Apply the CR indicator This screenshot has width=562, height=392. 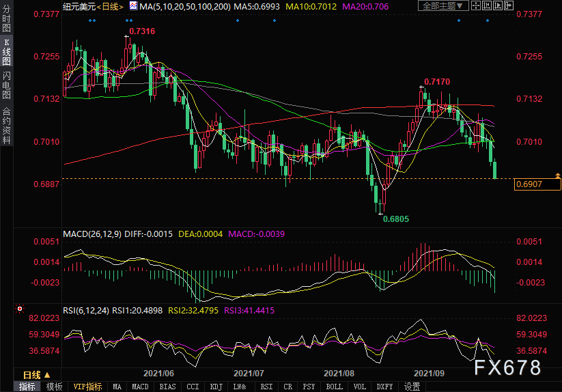click(287, 387)
